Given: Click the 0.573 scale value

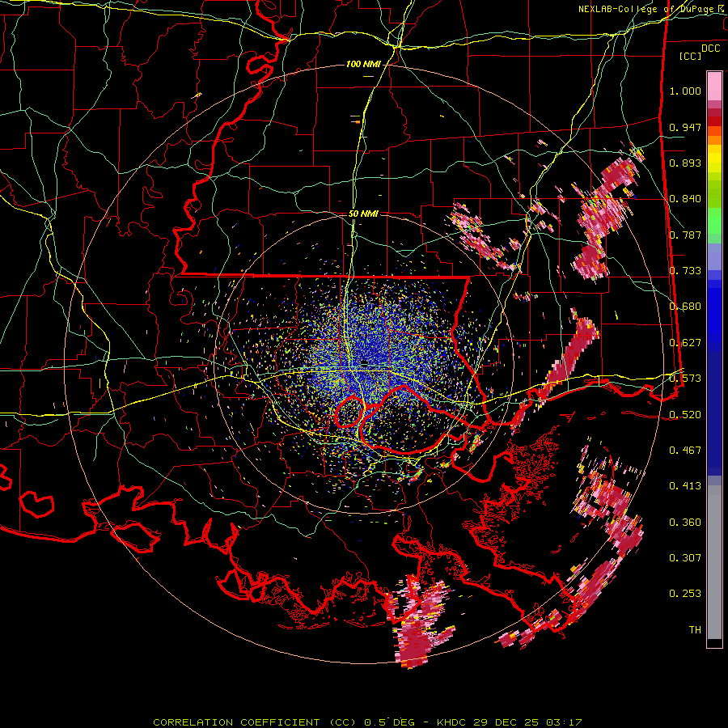Looking at the screenshot, I should pos(685,379).
